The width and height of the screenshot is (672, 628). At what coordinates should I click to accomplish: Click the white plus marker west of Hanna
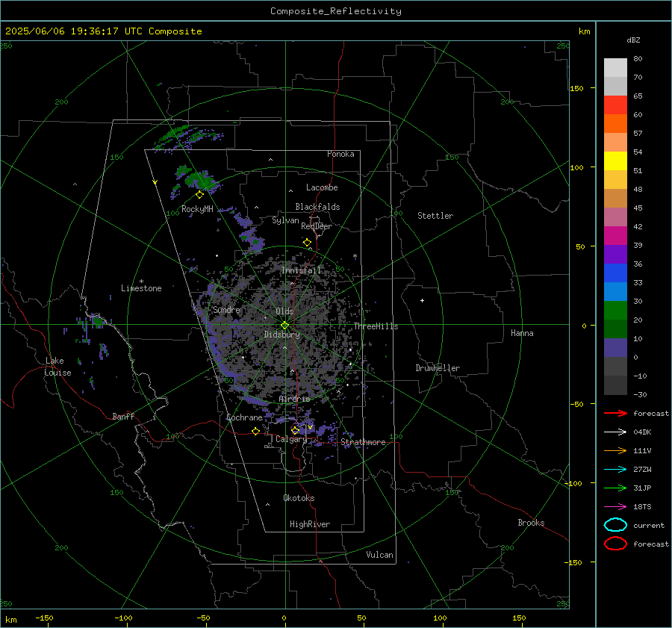pyautogui.click(x=422, y=300)
